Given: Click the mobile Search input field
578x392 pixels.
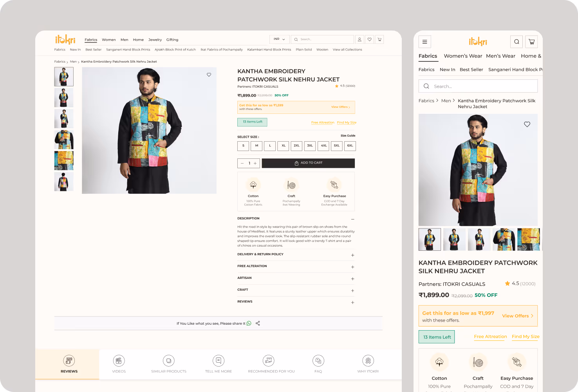Looking at the screenshot, I should pos(478,86).
